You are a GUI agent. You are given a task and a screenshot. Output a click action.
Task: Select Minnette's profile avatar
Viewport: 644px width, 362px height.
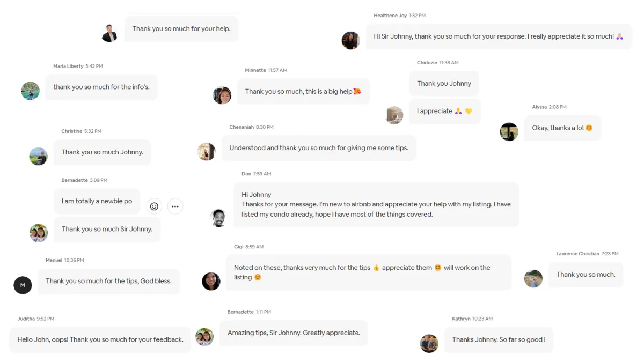[222, 95]
